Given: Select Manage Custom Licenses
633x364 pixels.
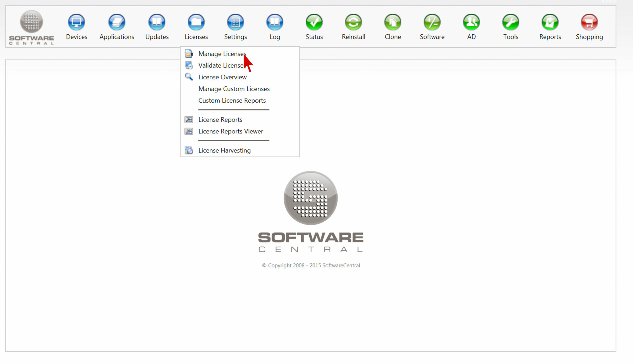Looking at the screenshot, I should click(x=234, y=89).
